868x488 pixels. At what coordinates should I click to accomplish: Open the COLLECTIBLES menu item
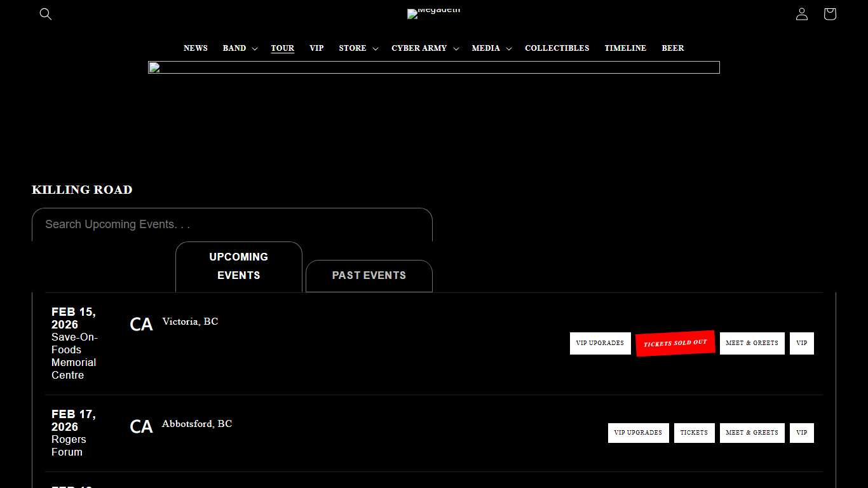click(x=557, y=48)
